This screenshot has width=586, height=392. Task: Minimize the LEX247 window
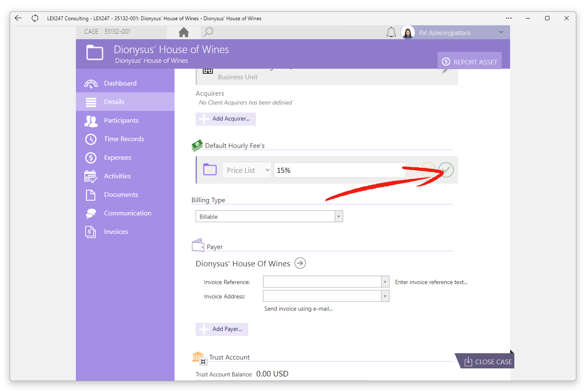click(x=527, y=18)
